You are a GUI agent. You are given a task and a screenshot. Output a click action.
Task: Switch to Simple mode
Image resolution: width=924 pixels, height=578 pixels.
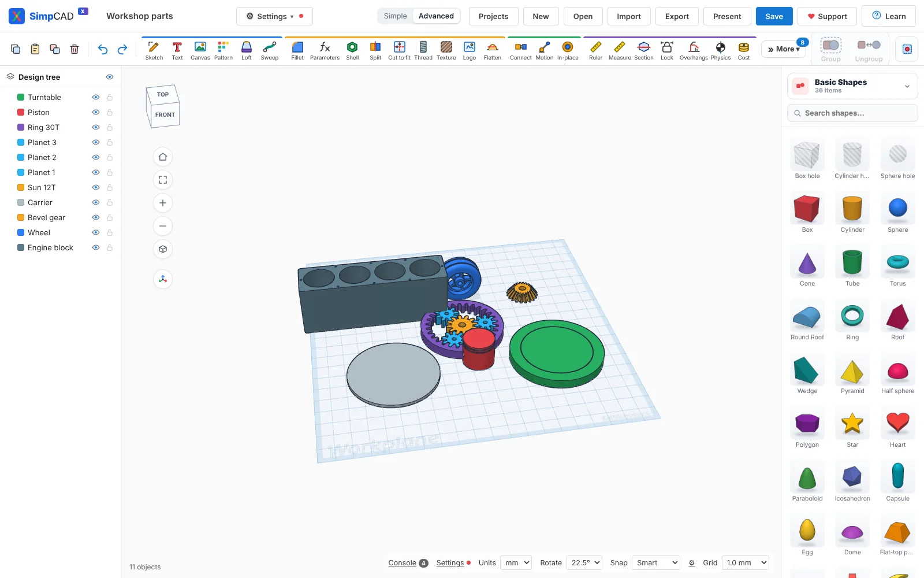396,16
